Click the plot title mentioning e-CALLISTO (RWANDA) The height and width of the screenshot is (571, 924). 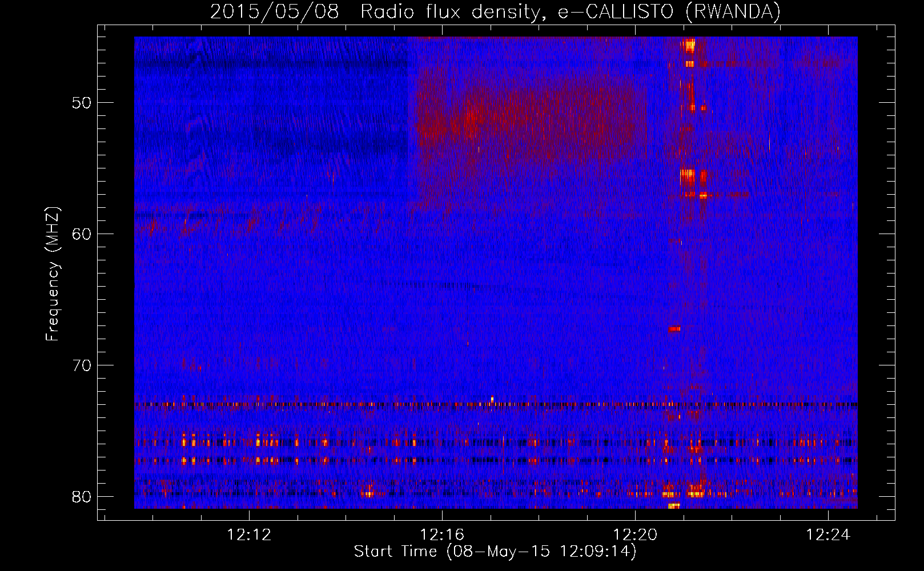[x=495, y=11]
